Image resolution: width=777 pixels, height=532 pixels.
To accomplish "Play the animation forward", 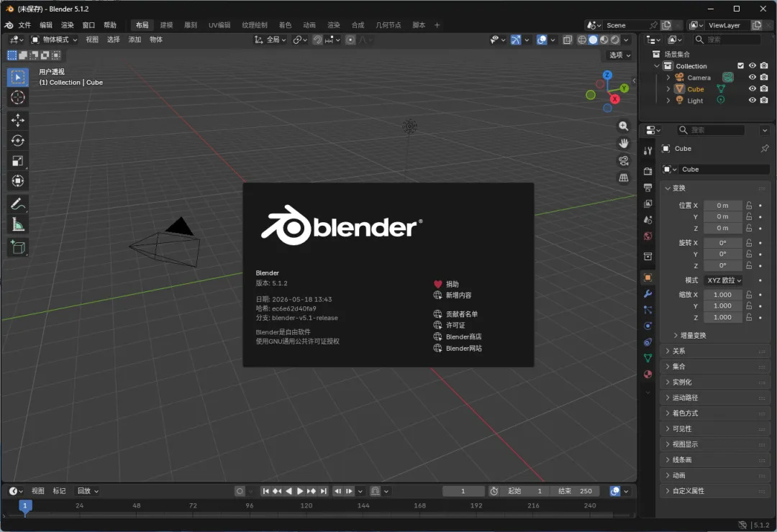I will coord(300,492).
